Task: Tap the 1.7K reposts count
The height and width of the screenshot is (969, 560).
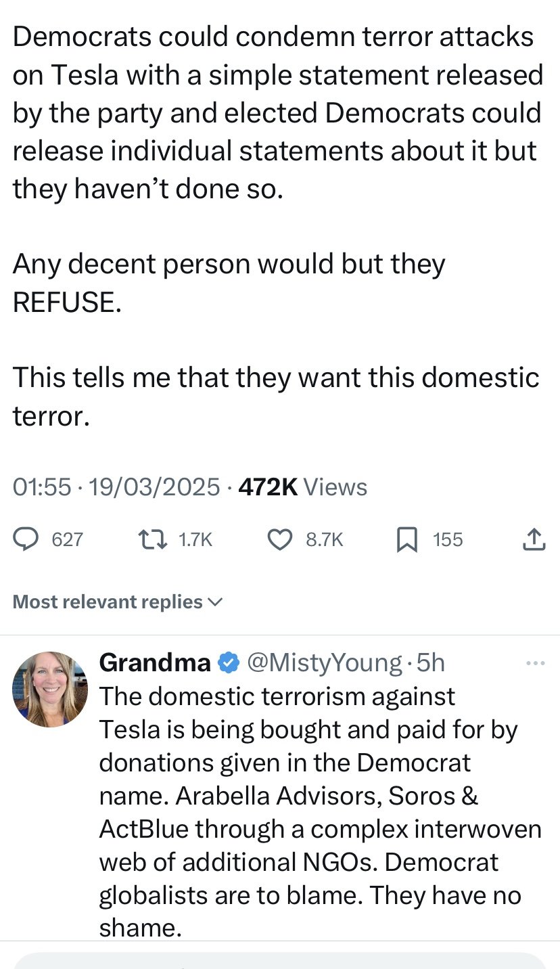Action: tap(195, 539)
